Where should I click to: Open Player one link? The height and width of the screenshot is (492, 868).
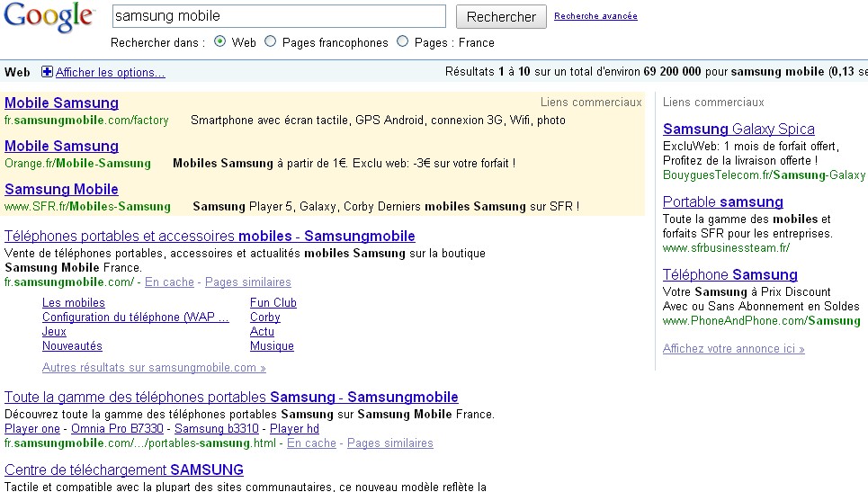click(32, 429)
